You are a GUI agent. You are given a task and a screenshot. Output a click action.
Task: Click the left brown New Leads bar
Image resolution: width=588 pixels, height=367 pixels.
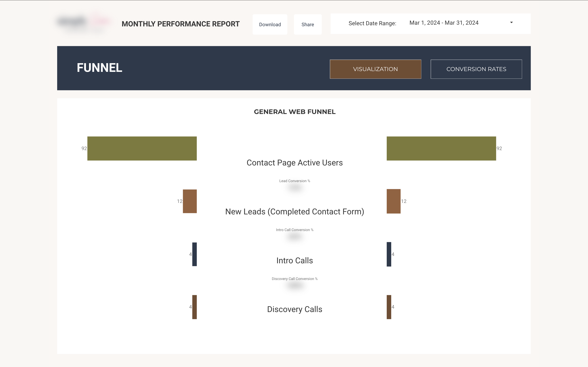coord(190,201)
